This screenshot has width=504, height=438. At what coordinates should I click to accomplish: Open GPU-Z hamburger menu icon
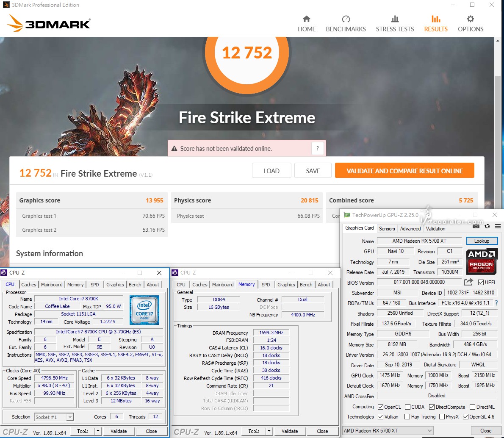(x=498, y=226)
